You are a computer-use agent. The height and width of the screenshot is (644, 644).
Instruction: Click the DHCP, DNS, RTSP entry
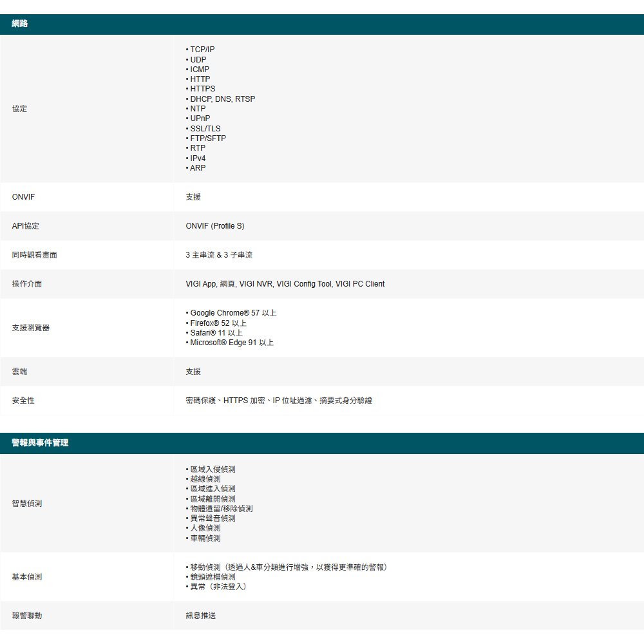click(x=222, y=99)
